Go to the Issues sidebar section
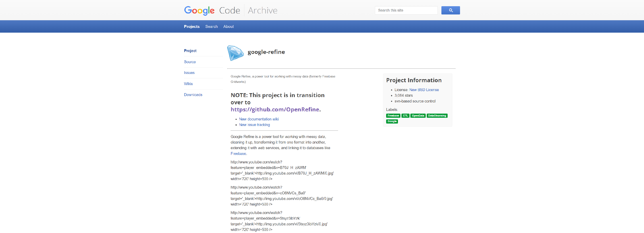644x233 pixels. (x=189, y=73)
